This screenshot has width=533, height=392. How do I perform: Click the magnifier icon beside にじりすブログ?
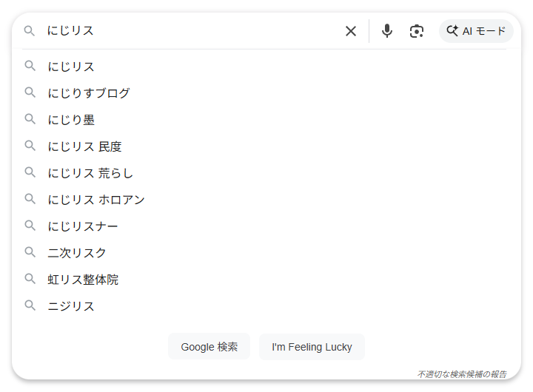tap(30, 92)
